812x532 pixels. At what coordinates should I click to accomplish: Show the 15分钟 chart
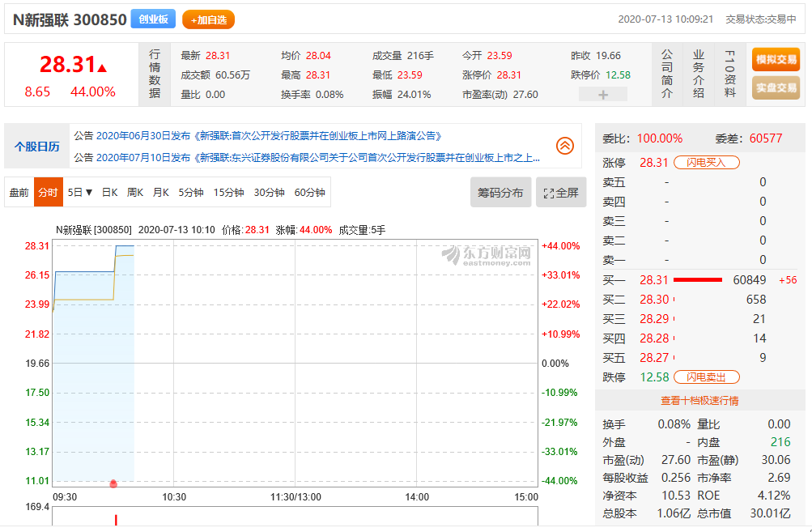228,192
